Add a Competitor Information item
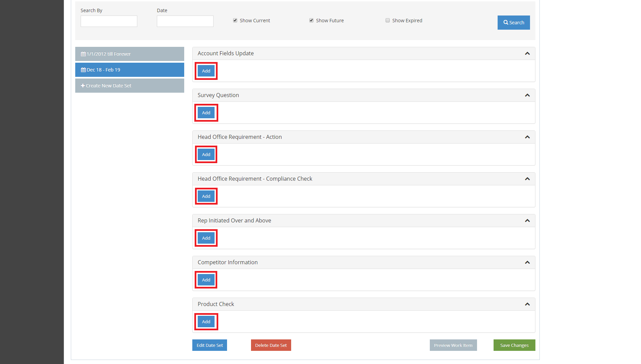 (x=206, y=280)
